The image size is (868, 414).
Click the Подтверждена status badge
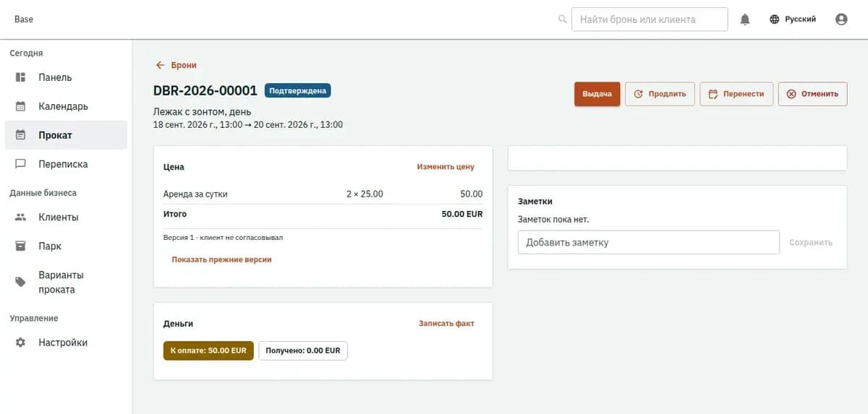pyautogui.click(x=298, y=90)
